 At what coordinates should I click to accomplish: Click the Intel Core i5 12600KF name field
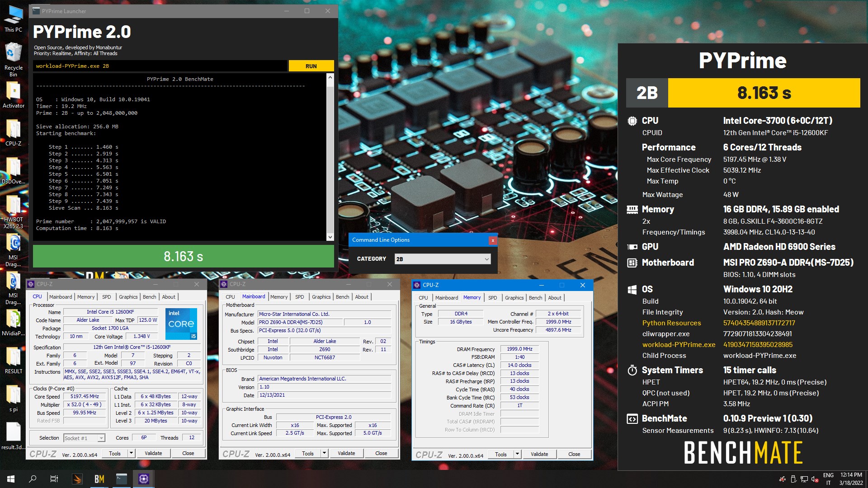110,312
